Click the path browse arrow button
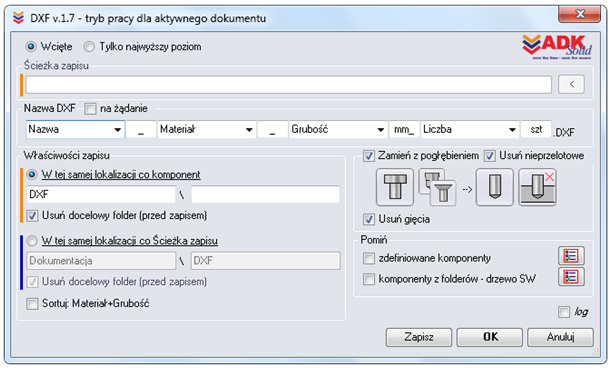 (571, 84)
